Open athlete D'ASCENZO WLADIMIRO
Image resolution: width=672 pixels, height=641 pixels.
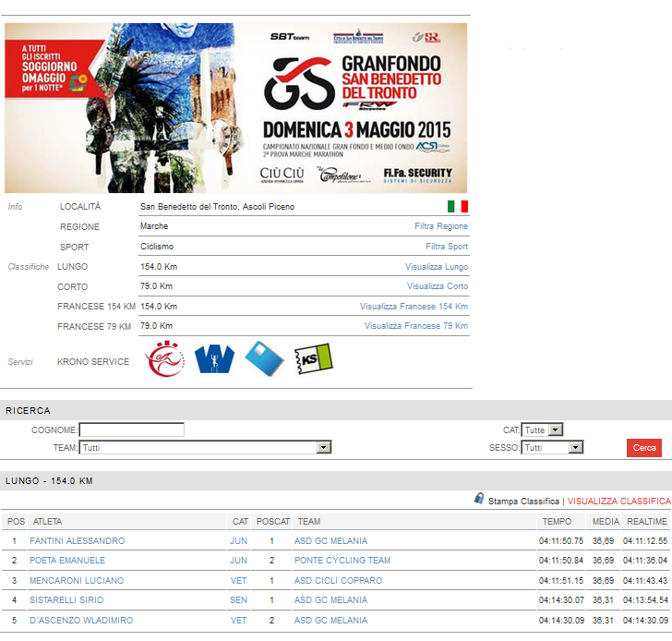point(81,620)
